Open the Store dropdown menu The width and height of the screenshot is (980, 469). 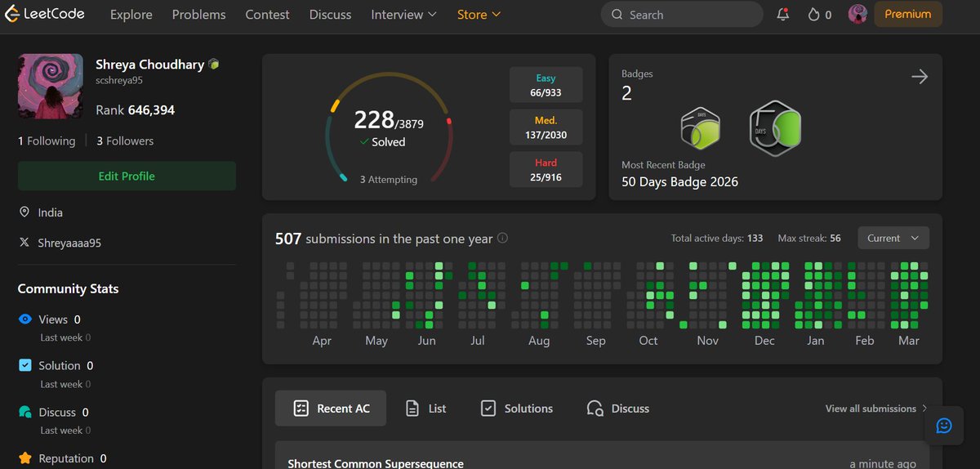(x=479, y=15)
